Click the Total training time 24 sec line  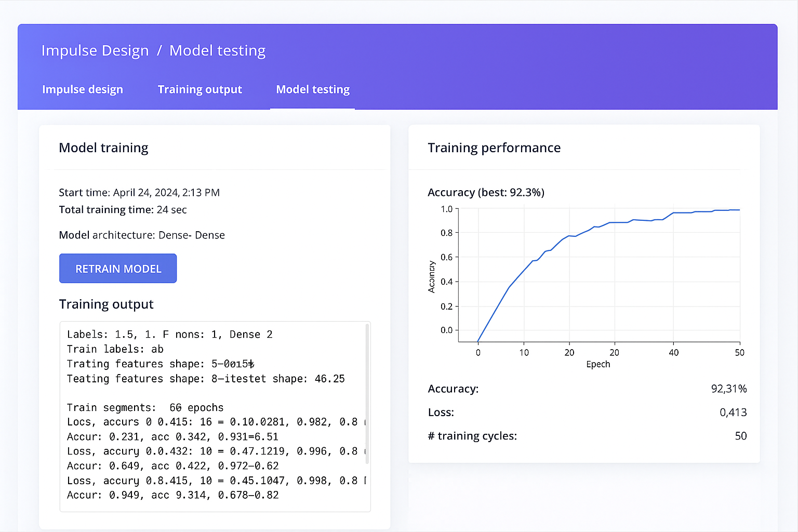coord(123,210)
